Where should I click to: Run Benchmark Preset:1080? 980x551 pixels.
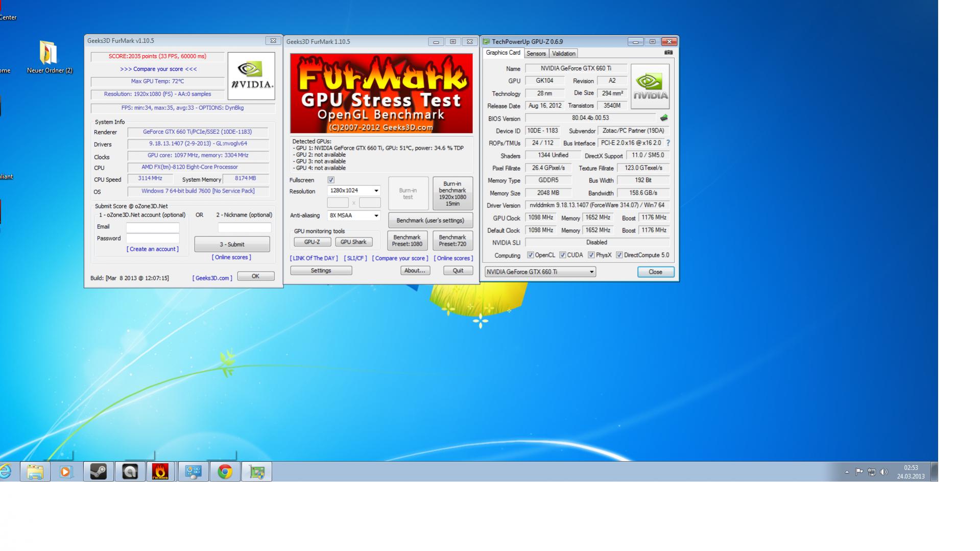point(407,241)
